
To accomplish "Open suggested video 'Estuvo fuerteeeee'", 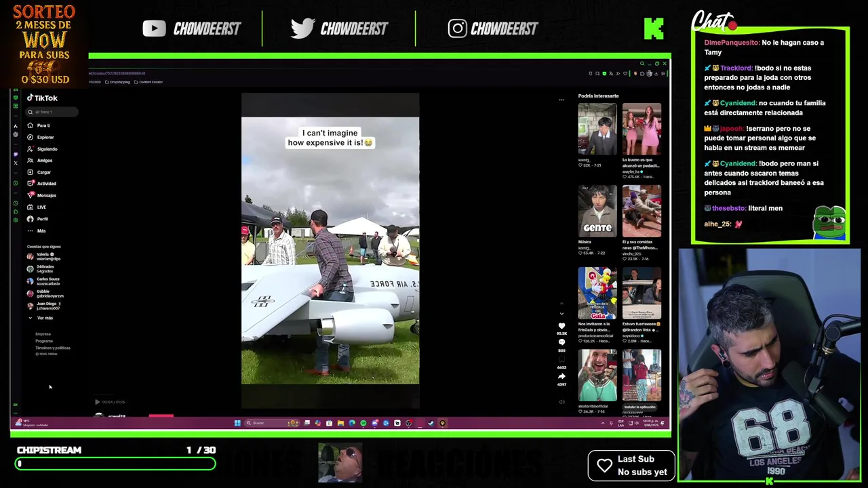I will [642, 294].
